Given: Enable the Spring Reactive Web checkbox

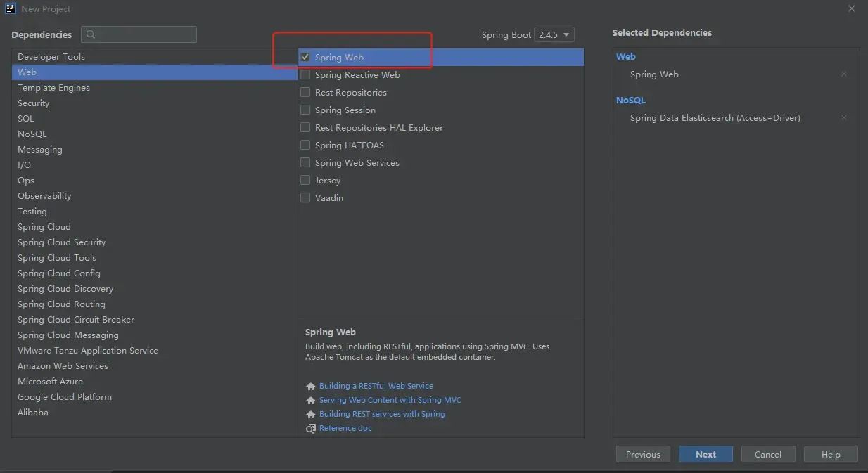Looking at the screenshot, I should (x=305, y=75).
